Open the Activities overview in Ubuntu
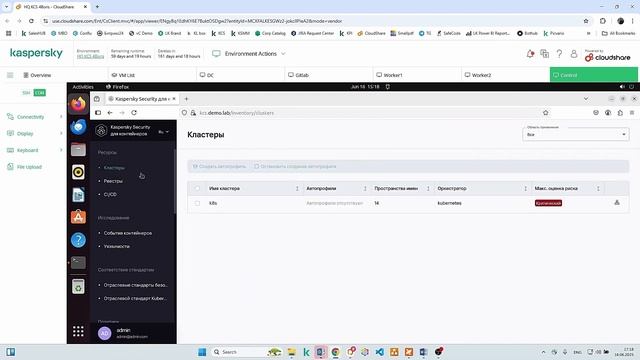The image size is (640, 360). tap(83, 87)
